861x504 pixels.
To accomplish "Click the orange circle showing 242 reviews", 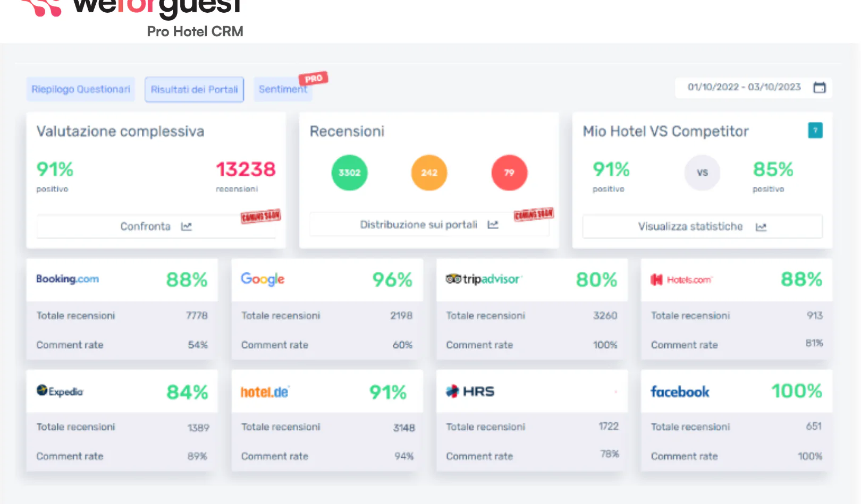I will 429,173.
